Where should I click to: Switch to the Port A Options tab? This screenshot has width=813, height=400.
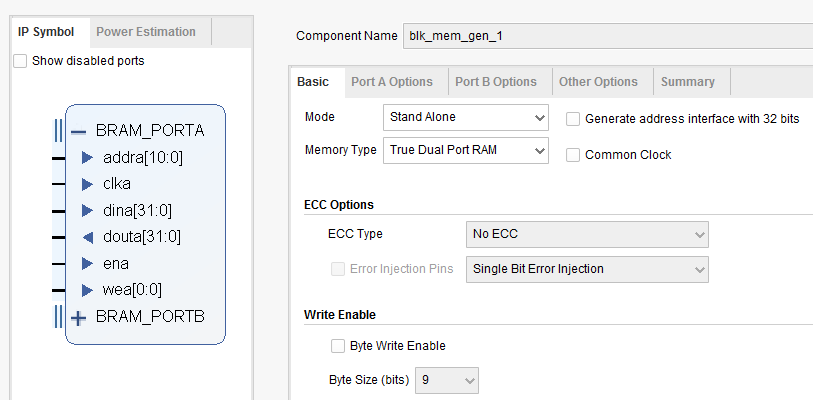pyautogui.click(x=392, y=82)
